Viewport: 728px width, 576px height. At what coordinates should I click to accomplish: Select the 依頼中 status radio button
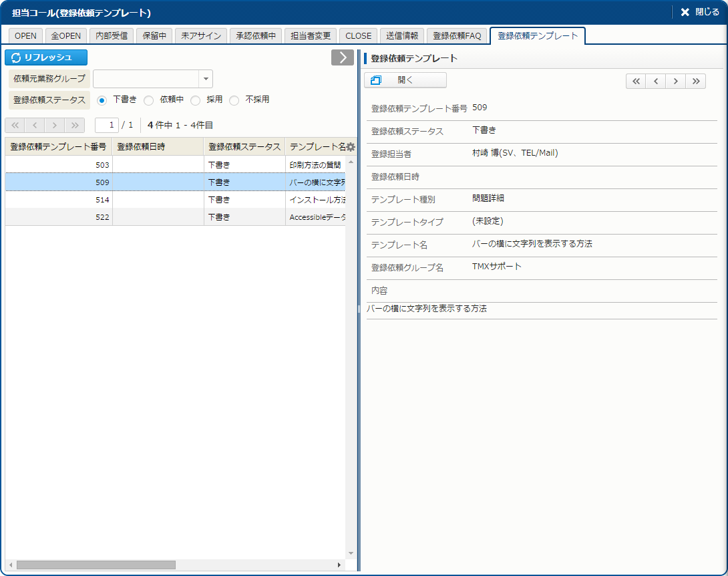(149, 100)
